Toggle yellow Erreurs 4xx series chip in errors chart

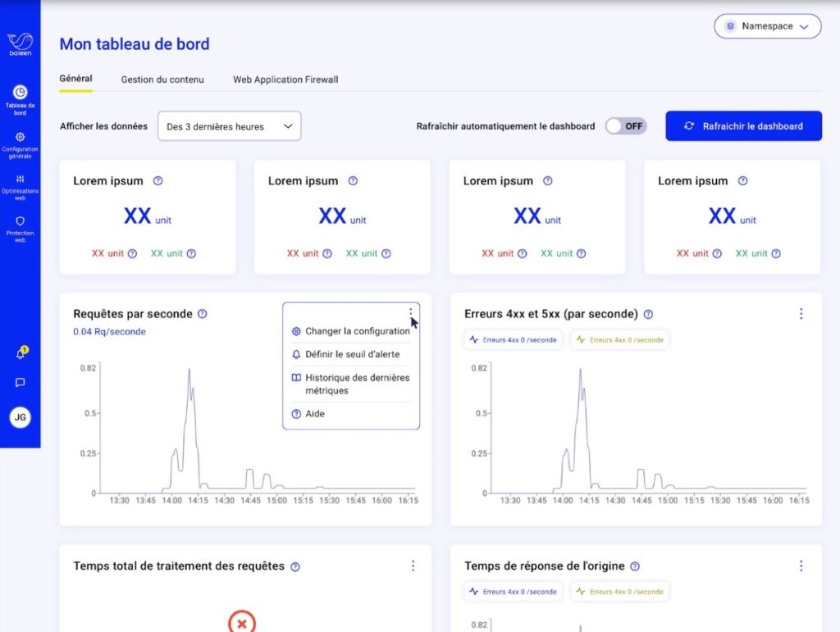[x=620, y=340]
